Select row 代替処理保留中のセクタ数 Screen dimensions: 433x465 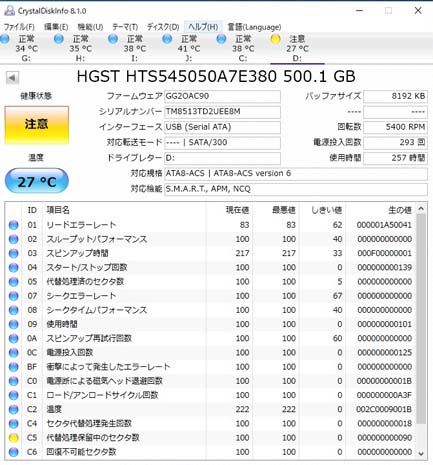click(x=210, y=438)
